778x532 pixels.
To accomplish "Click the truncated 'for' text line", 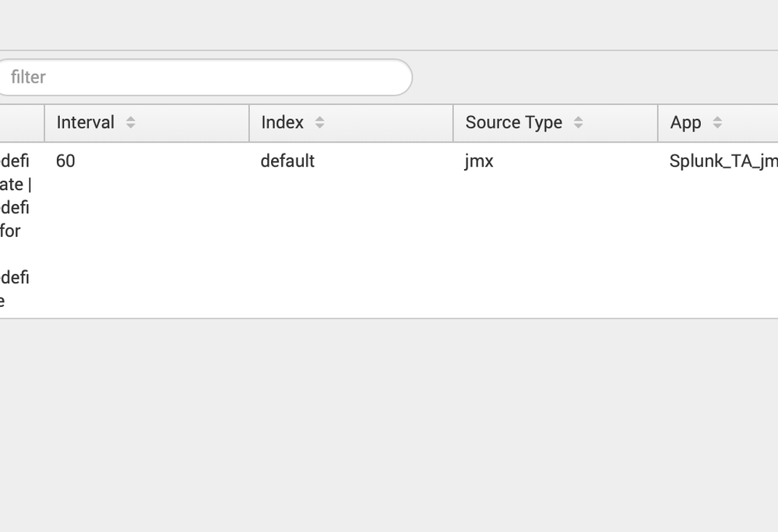I will [10, 231].
